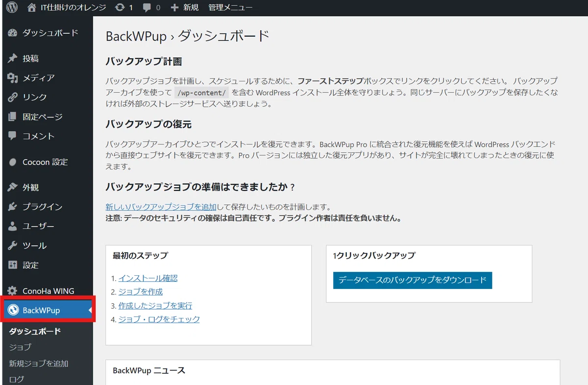Click the sliders icon for 設定
This screenshot has height=385, width=588.
point(13,265)
